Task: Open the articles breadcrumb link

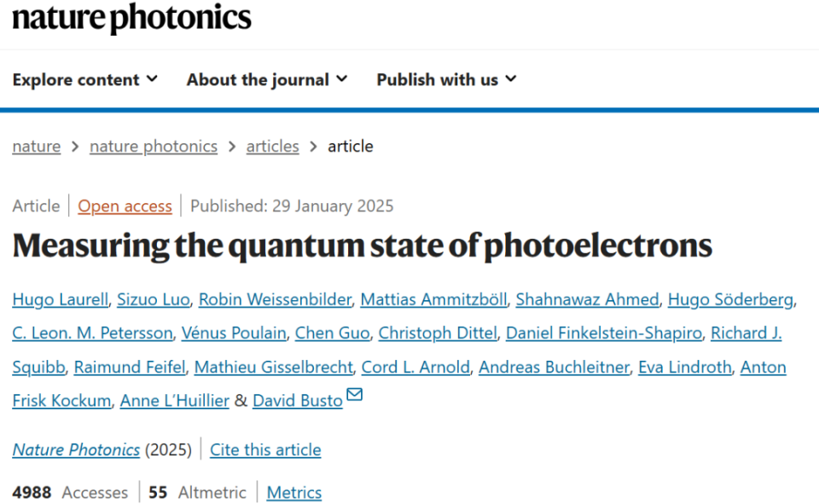Action: [272, 146]
